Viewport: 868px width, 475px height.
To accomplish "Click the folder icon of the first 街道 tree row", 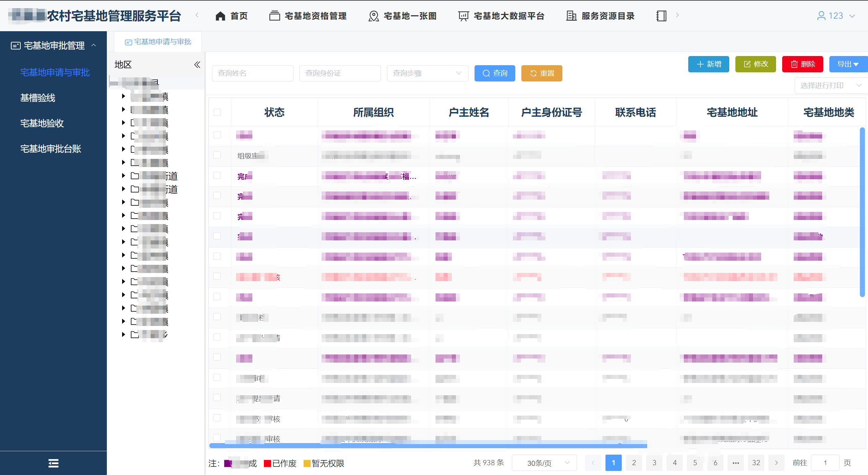I will click(x=135, y=176).
